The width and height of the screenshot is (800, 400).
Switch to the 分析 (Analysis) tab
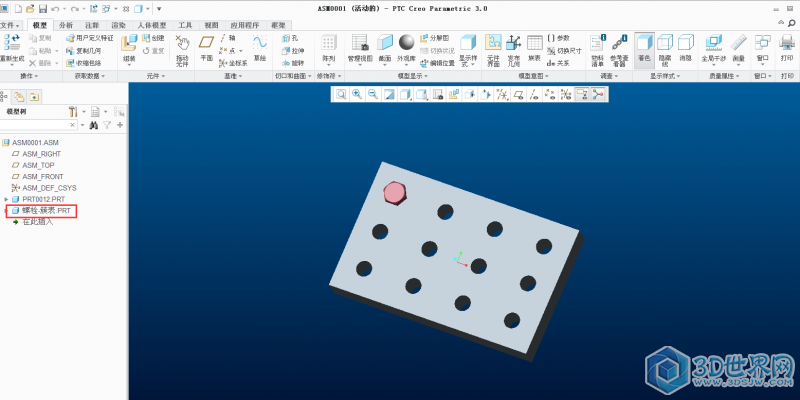click(x=66, y=24)
